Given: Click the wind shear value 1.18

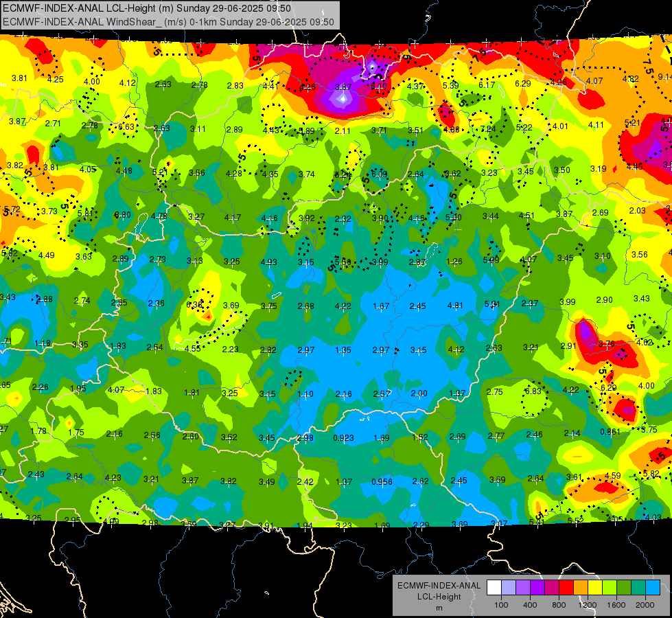Looking at the screenshot, I should 43,343.
